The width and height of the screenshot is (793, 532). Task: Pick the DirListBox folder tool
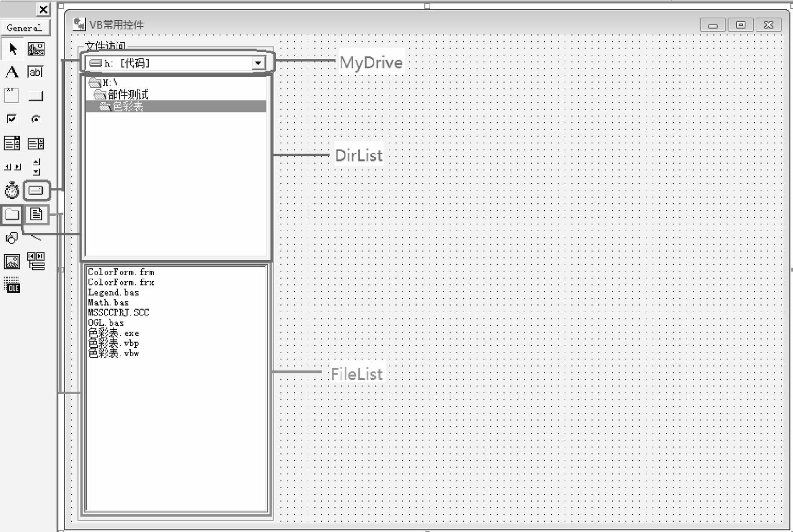pyautogui.click(x=11, y=214)
